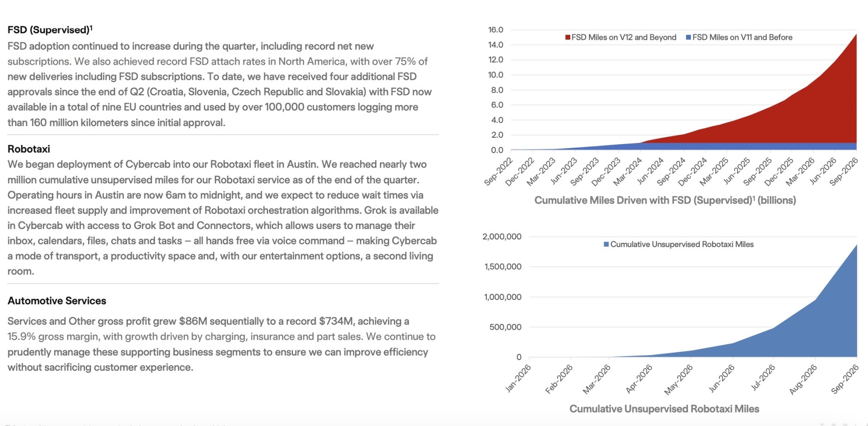Viewport: 868px width, 426px height.
Task: Click the Sep-2022 axis label
Action: click(499, 172)
